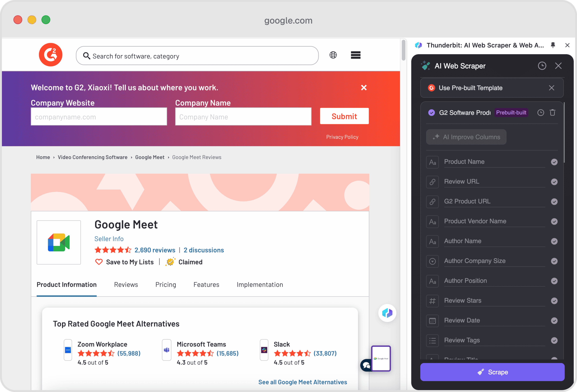Click the Submit button
The height and width of the screenshot is (392, 577).
click(344, 116)
